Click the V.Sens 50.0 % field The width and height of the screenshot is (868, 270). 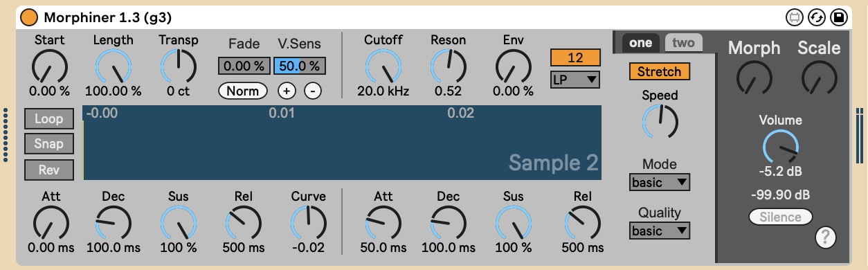(x=299, y=66)
